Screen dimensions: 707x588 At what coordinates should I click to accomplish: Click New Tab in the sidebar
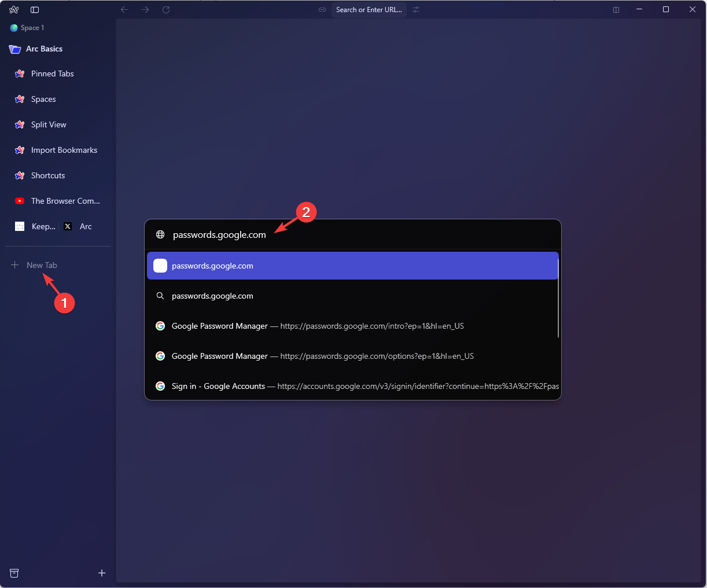42,265
